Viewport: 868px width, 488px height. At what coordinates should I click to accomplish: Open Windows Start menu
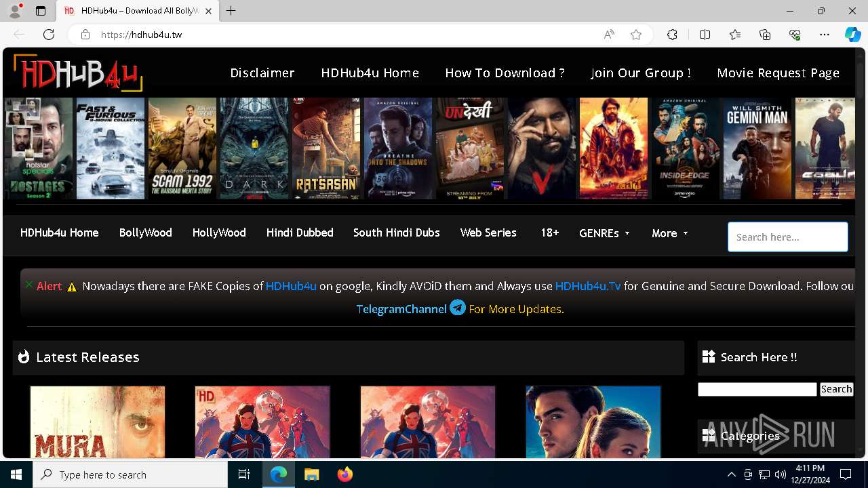coord(16,474)
